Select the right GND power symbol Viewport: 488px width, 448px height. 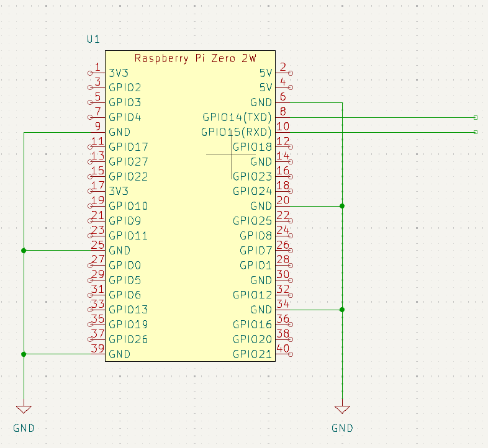tap(342, 410)
